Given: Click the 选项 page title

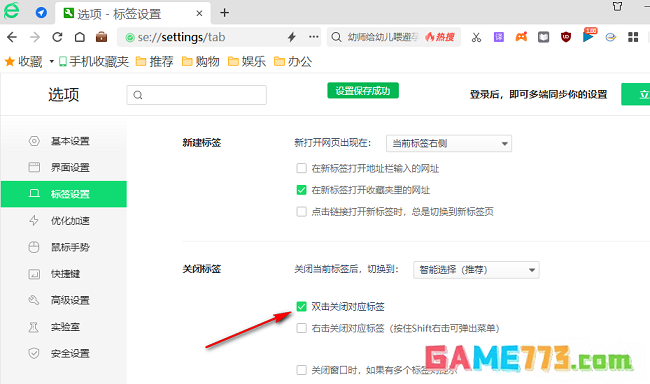Looking at the screenshot, I should (x=63, y=95).
